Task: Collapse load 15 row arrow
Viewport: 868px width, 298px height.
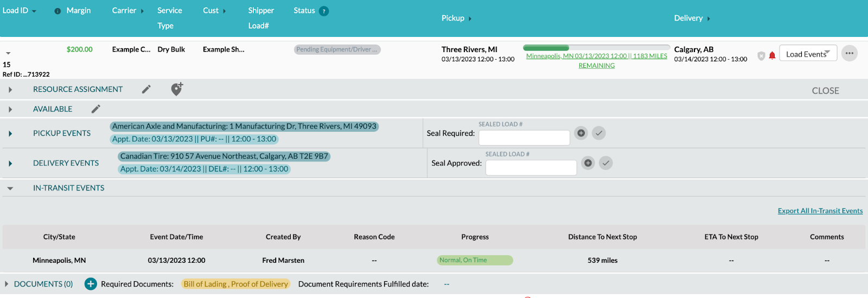Action: coord(8,53)
